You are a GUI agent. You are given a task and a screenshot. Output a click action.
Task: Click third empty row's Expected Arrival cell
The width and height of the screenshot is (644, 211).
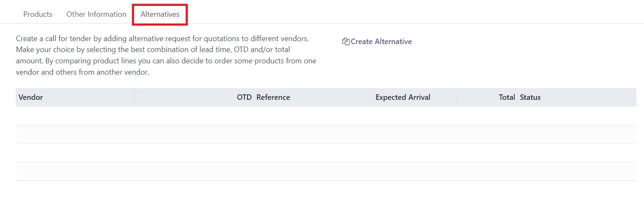tap(415, 153)
